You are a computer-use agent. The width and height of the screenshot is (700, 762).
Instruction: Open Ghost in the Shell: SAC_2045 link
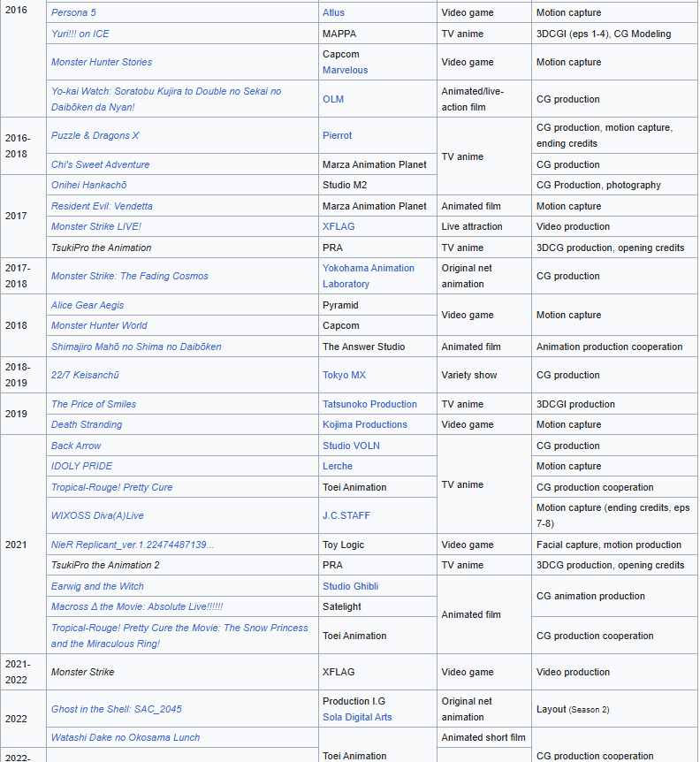pyautogui.click(x=116, y=710)
